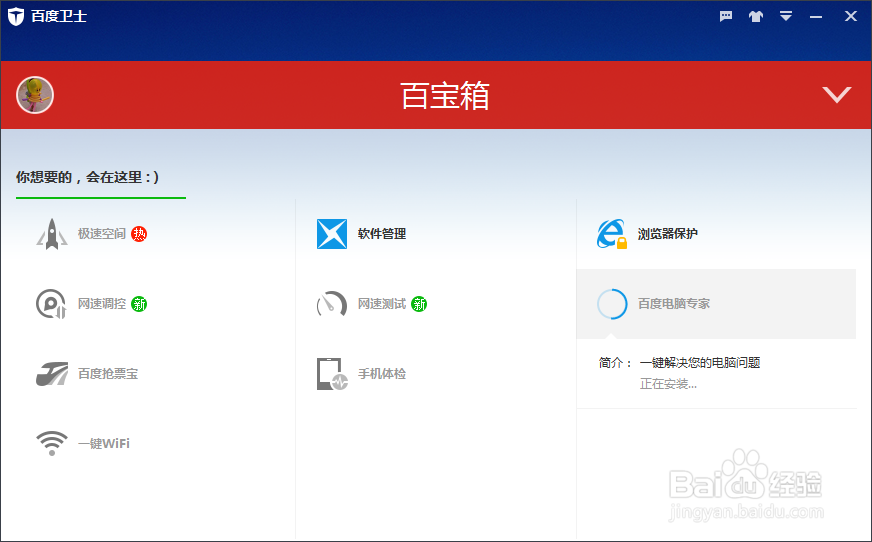Screen dimensions: 872x542
Task: Click the 一键解决您的电脑问题 description text
Action: click(x=700, y=363)
